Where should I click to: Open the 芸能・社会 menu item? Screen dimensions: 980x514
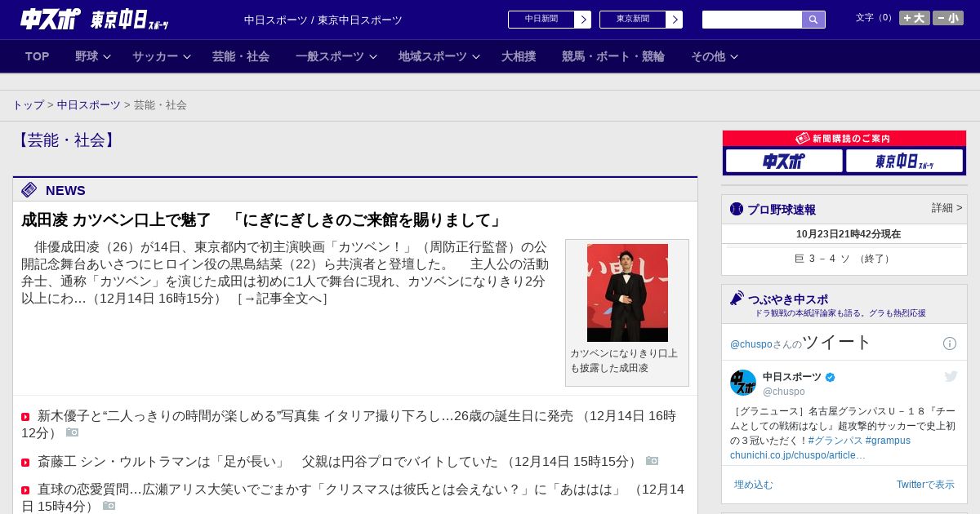pyautogui.click(x=241, y=56)
